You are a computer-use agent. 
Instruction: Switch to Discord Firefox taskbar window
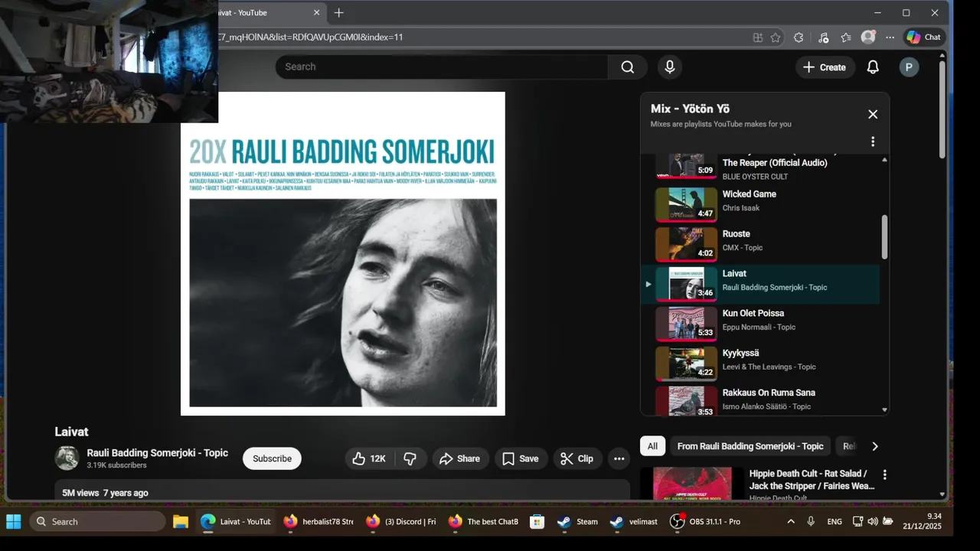(x=400, y=521)
